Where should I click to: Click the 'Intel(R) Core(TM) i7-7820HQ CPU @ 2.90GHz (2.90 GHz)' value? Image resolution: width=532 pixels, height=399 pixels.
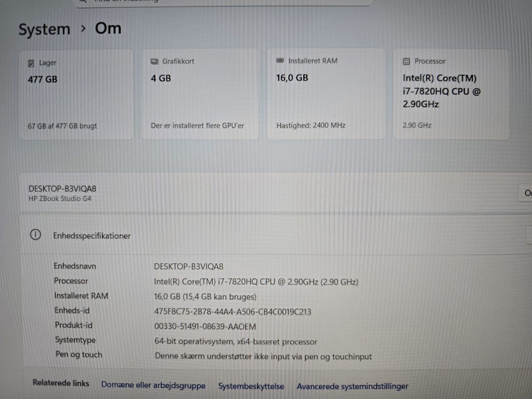pyautogui.click(x=256, y=282)
